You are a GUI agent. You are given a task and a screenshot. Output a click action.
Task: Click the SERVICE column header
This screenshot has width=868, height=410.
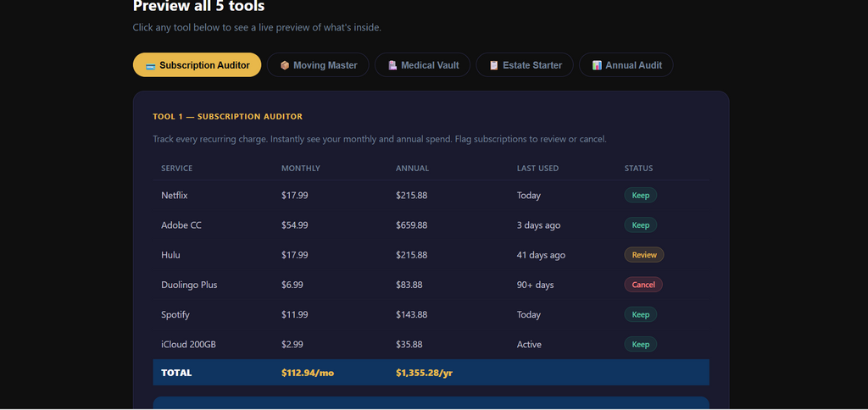pos(177,169)
